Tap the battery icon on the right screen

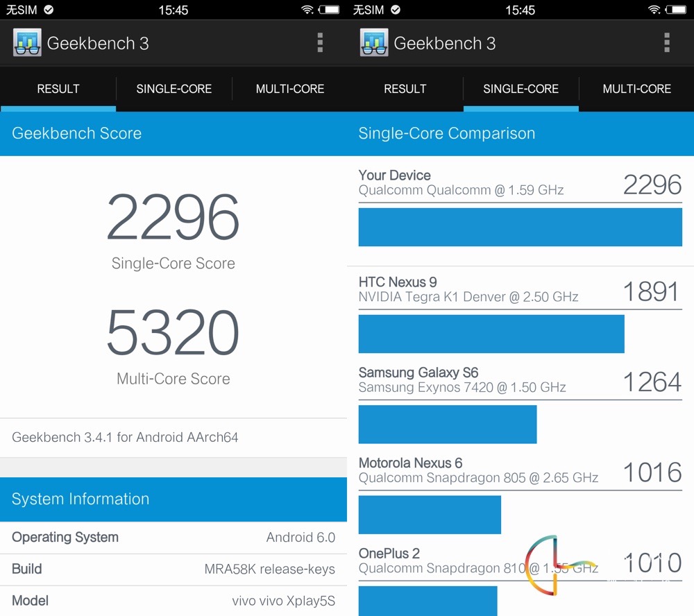676,9
